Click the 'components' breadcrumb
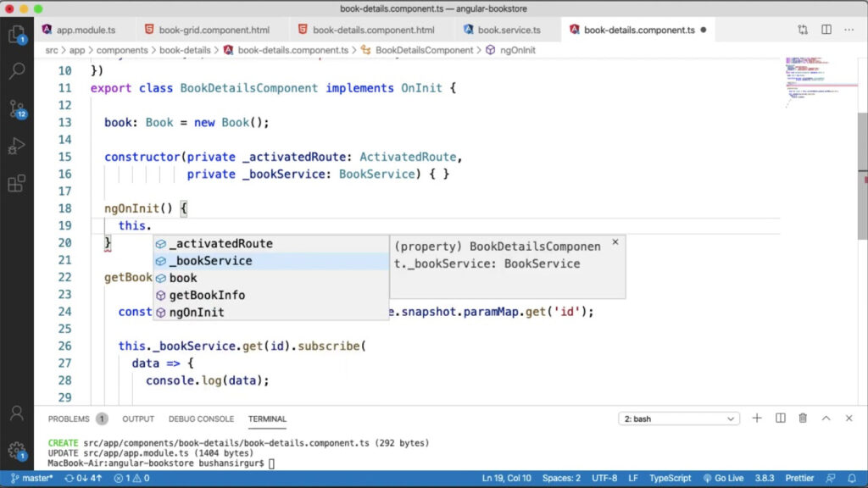 (x=122, y=50)
